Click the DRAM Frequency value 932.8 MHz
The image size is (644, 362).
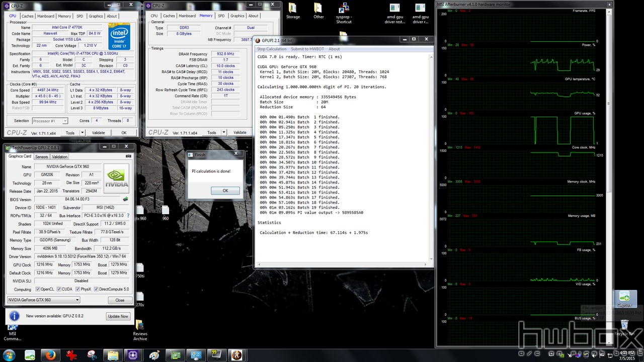tap(225, 54)
